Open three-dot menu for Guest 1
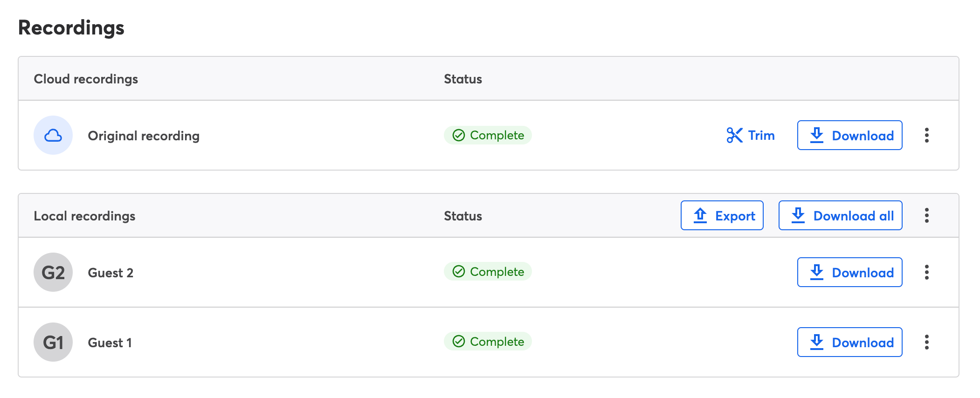Screen dimensions: 980x398 pyautogui.click(x=927, y=343)
